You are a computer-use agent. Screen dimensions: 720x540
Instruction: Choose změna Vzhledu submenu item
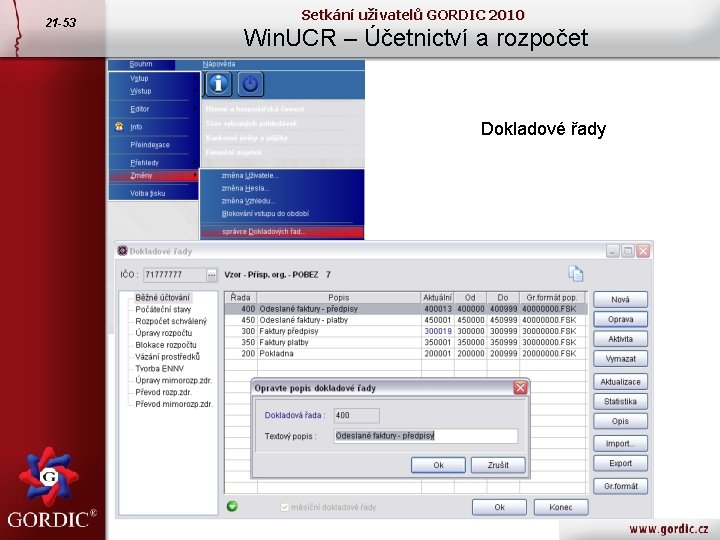(x=248, y=201)
